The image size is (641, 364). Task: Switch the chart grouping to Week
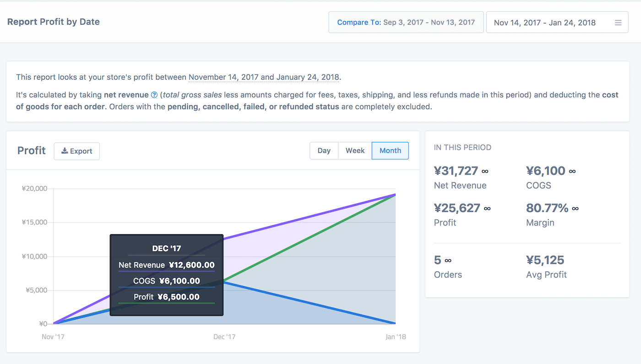[x=355, y=151]
